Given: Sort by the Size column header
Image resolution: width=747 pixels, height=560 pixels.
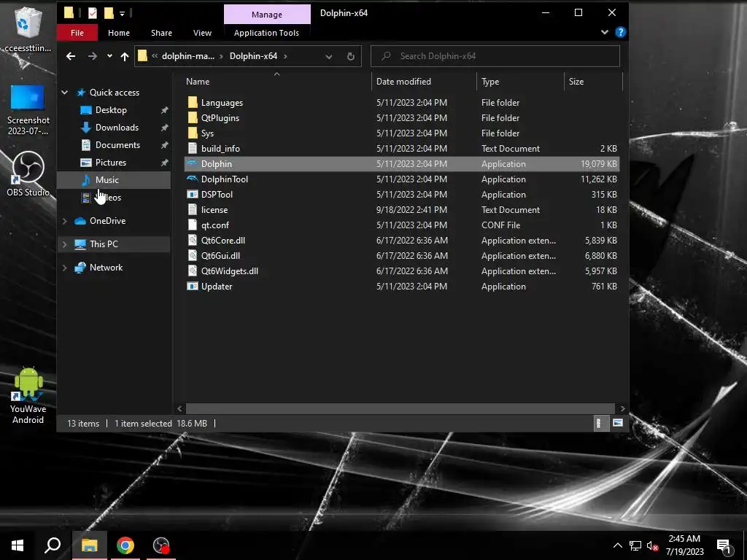Looking at the screenshot, I should pyautogui.click(x=593, y=82).
